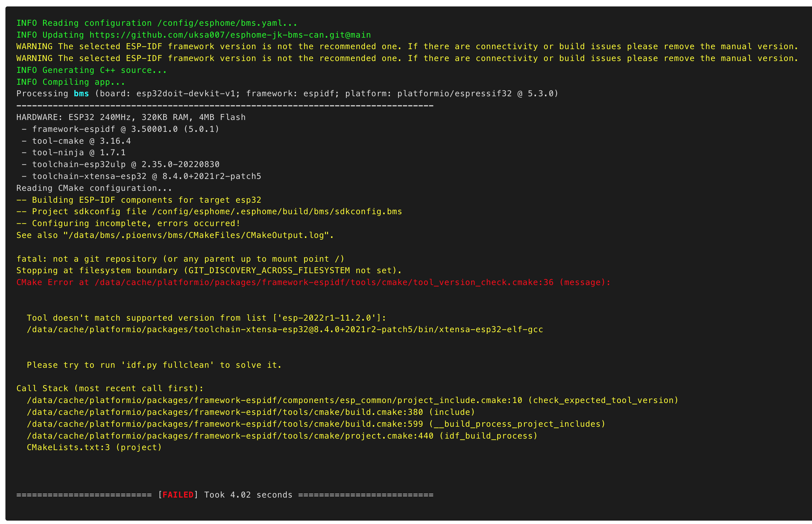
Task: Click the build.cmake:380 (include) line
Action: click(x=251, y=412)
